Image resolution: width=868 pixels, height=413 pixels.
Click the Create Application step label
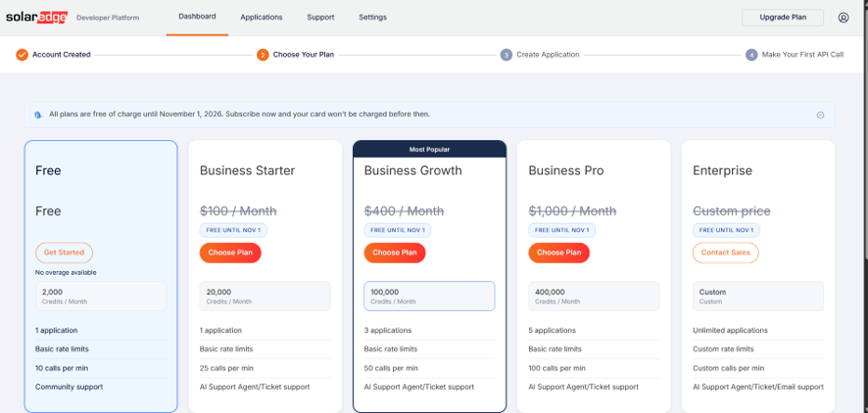pyautogui.click(x=548, y=55)
